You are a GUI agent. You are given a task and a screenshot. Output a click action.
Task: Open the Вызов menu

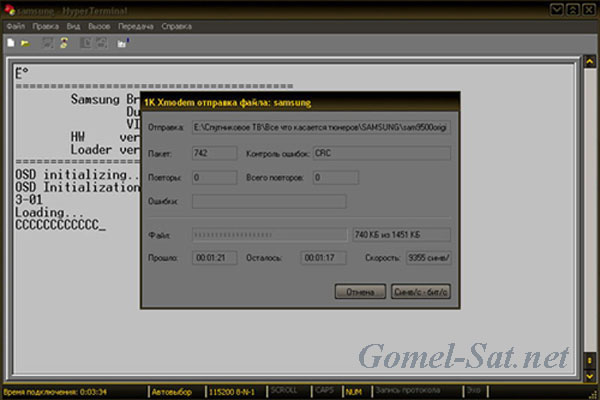pos(99,26)
